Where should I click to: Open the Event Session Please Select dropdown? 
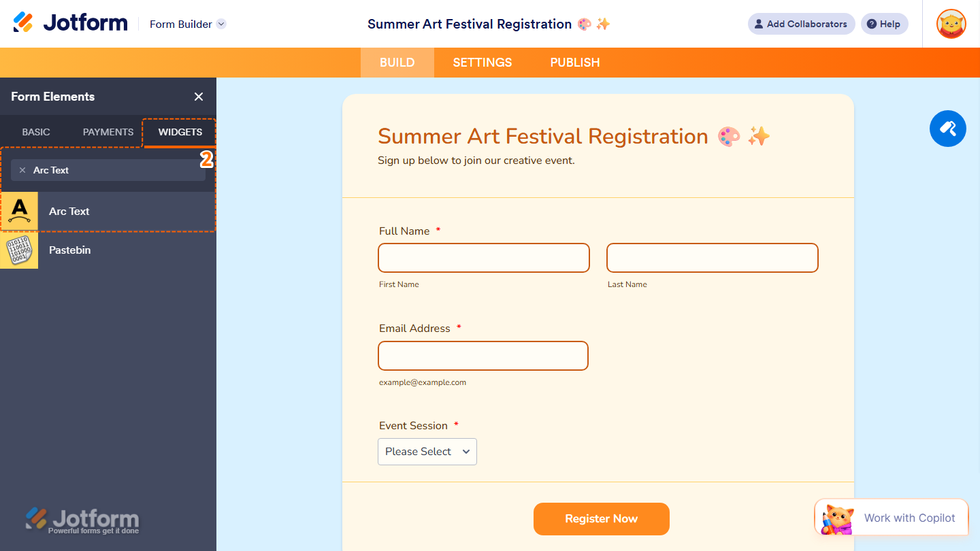click(427, 451)
